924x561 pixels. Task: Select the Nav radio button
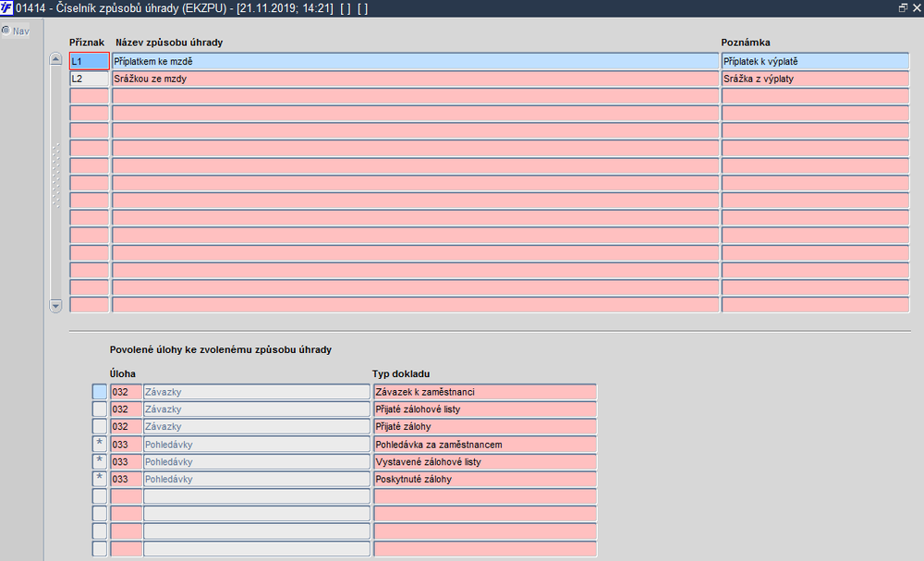(x=6, y=30)
